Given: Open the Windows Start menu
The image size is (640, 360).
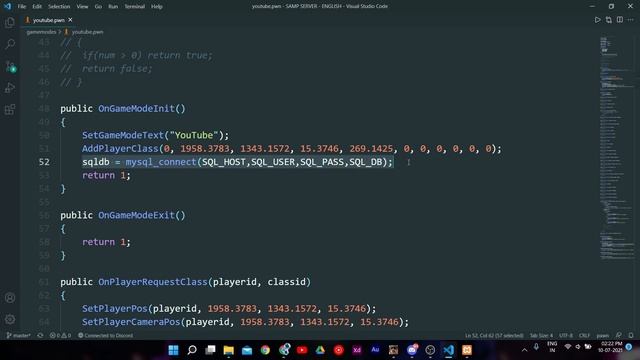Looking at the screenshot, I should (173, 350).
